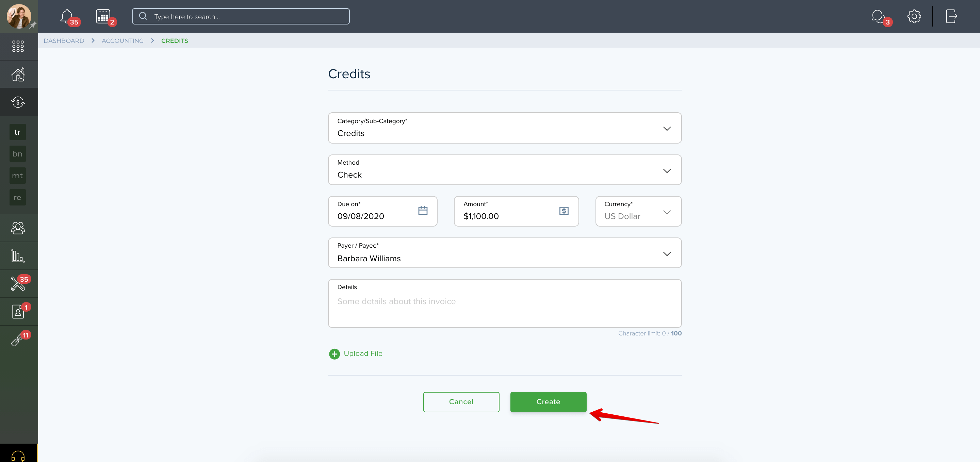Click the Amount field showing $1,100.00
The width and height of the screenshot is (980, 462).
point(516,211)
